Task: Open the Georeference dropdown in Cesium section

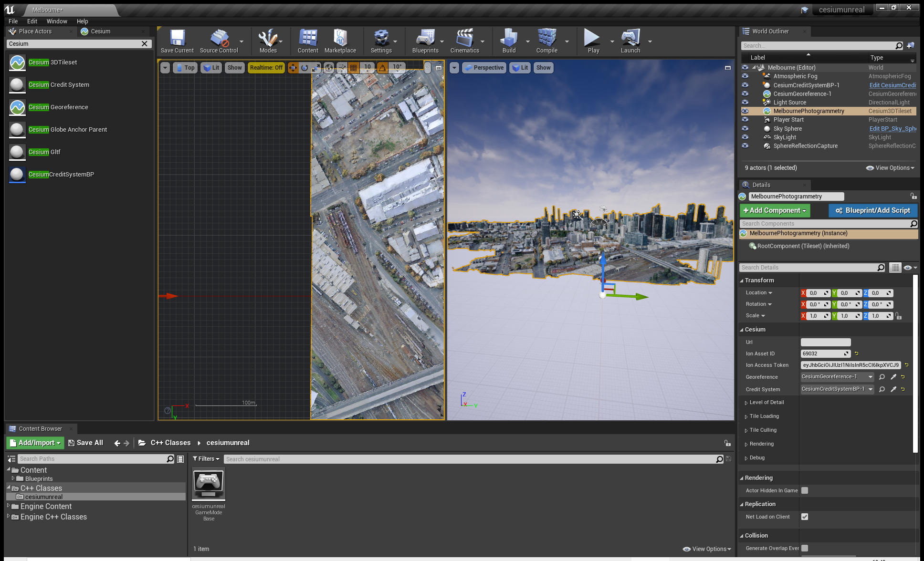Action: pyautogui.click(x=870, y=376)
